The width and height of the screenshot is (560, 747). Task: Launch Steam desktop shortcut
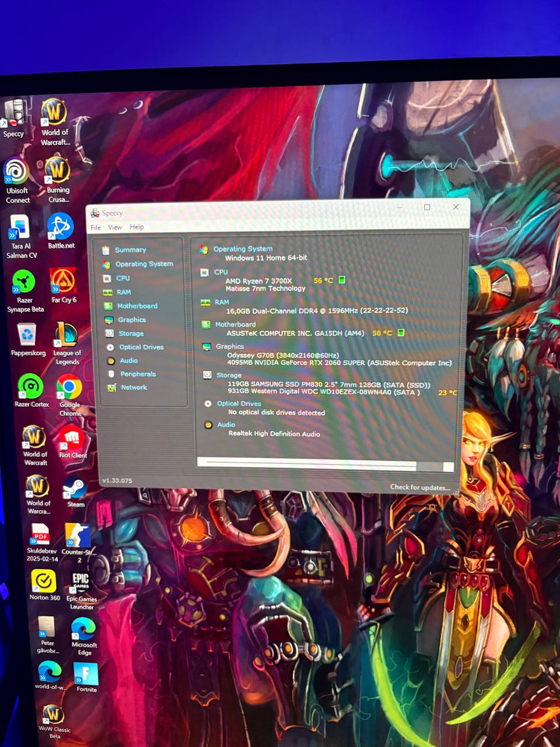[75, 493]
